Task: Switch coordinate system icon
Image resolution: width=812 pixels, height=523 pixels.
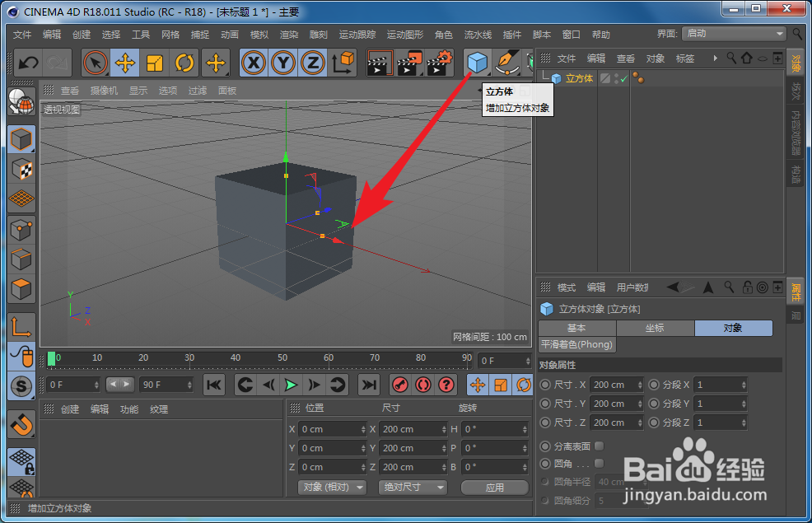Action: pyautogui.click(x=343, y=63)
